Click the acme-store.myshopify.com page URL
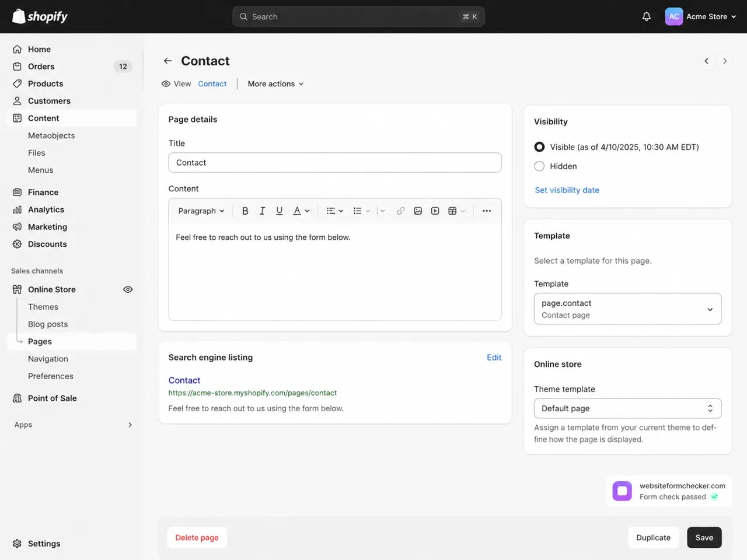The width and height of the screenshot is (747, 560). 253,393
